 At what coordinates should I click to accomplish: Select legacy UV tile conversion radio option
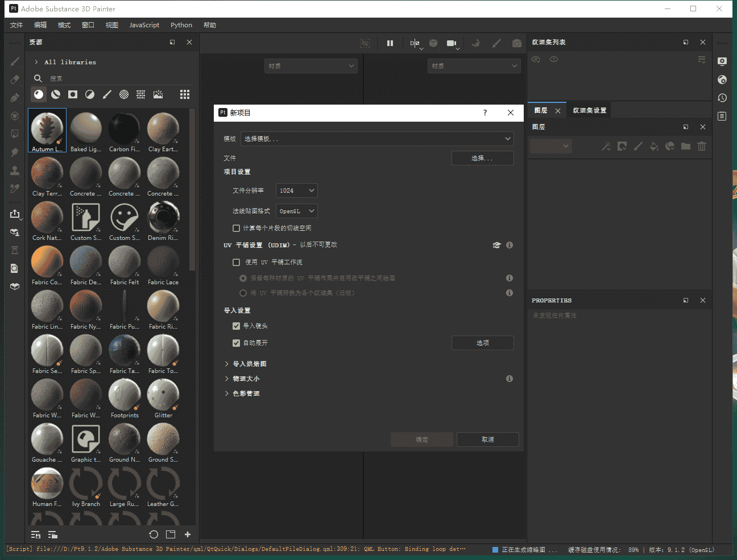[x=243, y=293]
